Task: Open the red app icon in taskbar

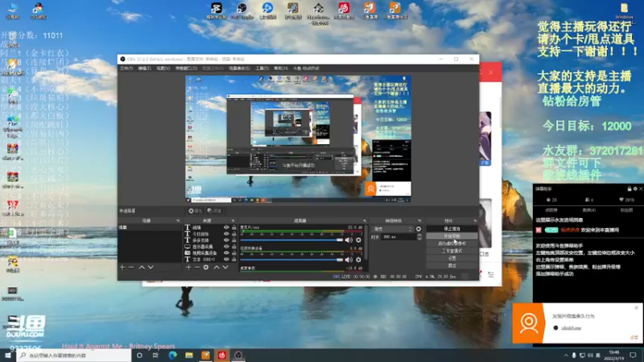Action: 222,355
